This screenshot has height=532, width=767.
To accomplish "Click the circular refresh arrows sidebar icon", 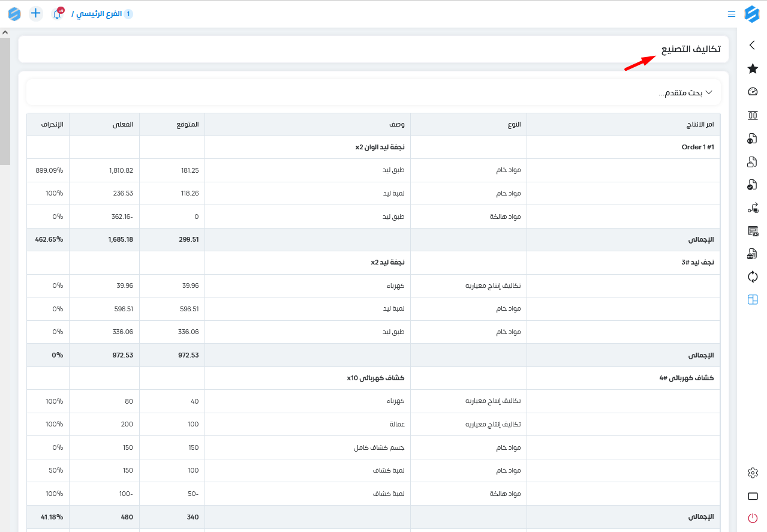I will click(x=753, y=276).
